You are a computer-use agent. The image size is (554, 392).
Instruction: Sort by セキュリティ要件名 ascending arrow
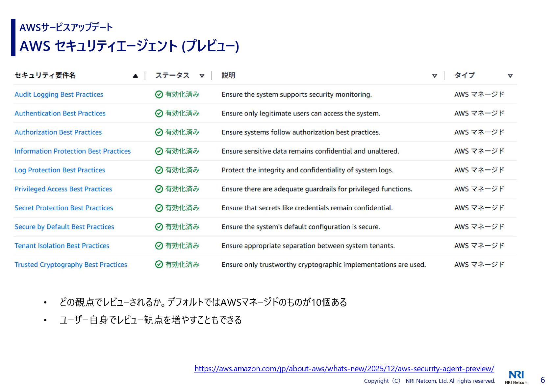coord(135,76)
